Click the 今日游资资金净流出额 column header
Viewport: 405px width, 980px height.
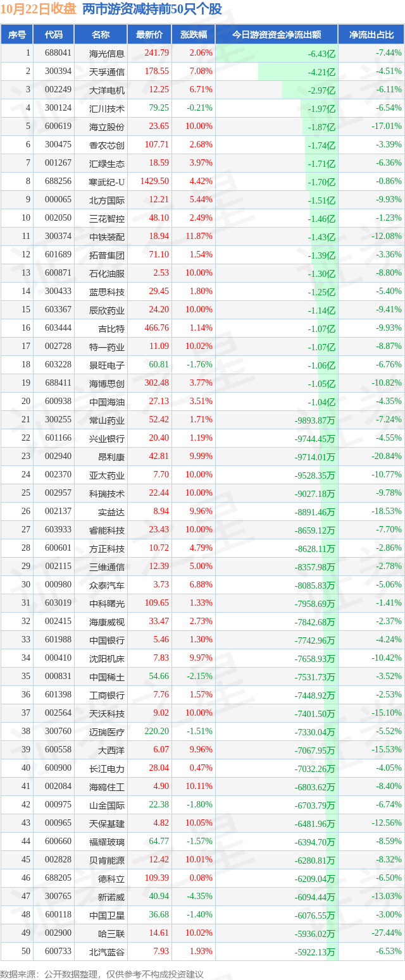tap(277, 35)
